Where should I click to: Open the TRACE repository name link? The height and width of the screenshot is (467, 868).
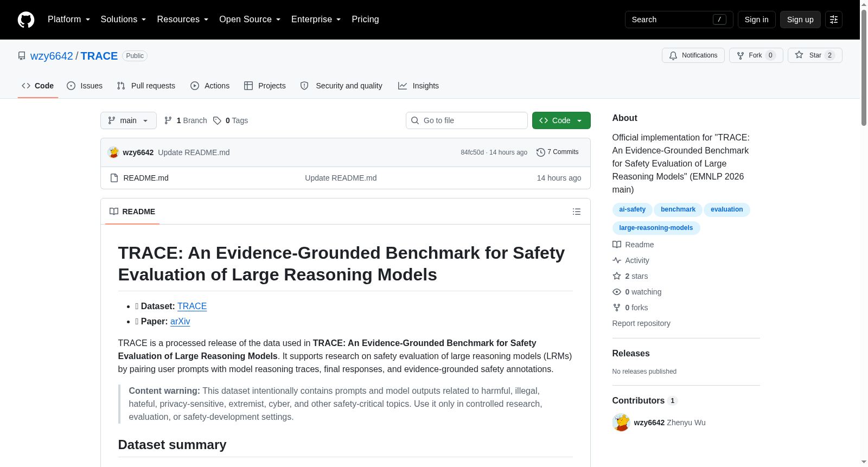coord(99,56)
